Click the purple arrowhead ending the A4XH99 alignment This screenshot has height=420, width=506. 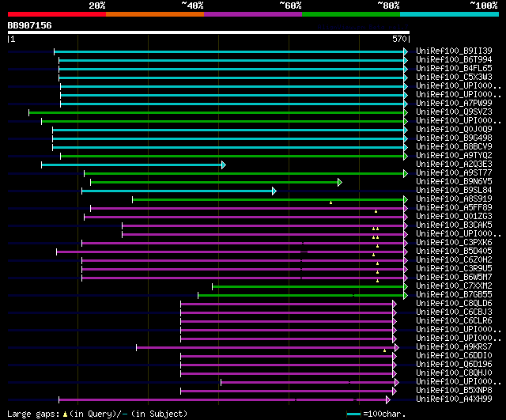[388, 400]
